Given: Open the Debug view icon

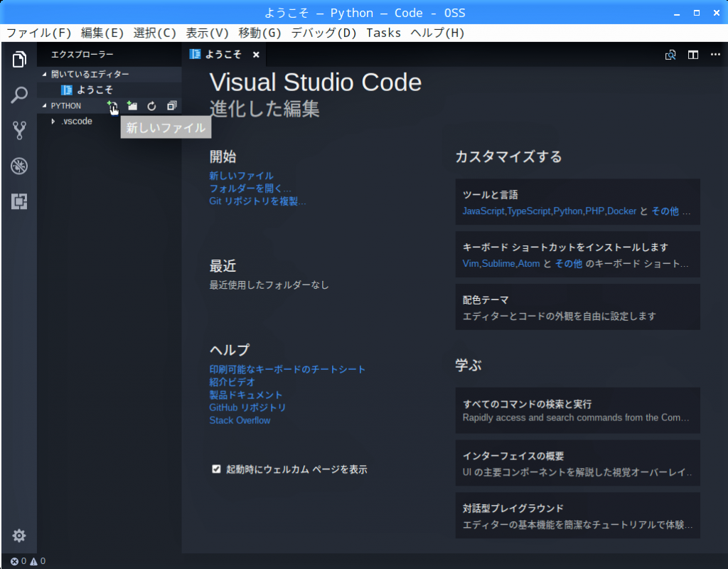Looking at the screenshot, I should [x=19, y=166].
